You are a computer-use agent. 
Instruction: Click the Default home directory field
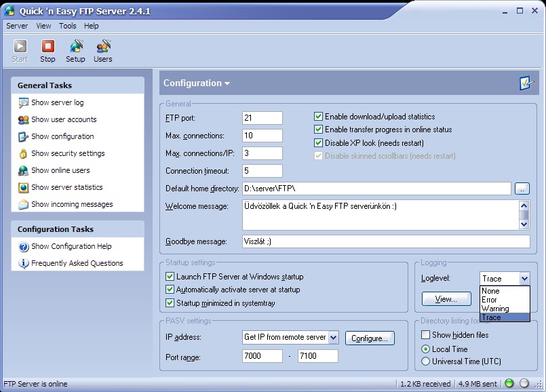pyautogui.click(x=376, y=189)
